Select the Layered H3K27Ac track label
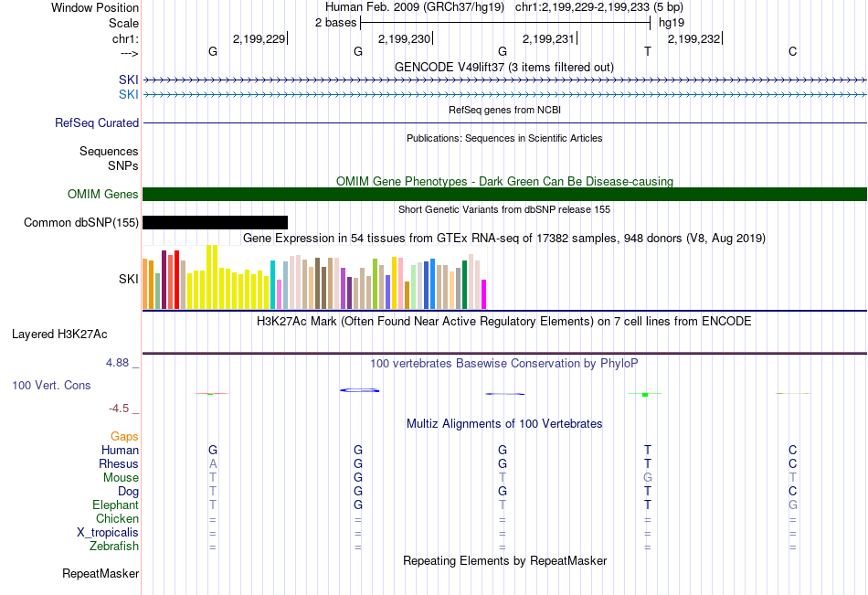868x595 pixels. [59, 335]
